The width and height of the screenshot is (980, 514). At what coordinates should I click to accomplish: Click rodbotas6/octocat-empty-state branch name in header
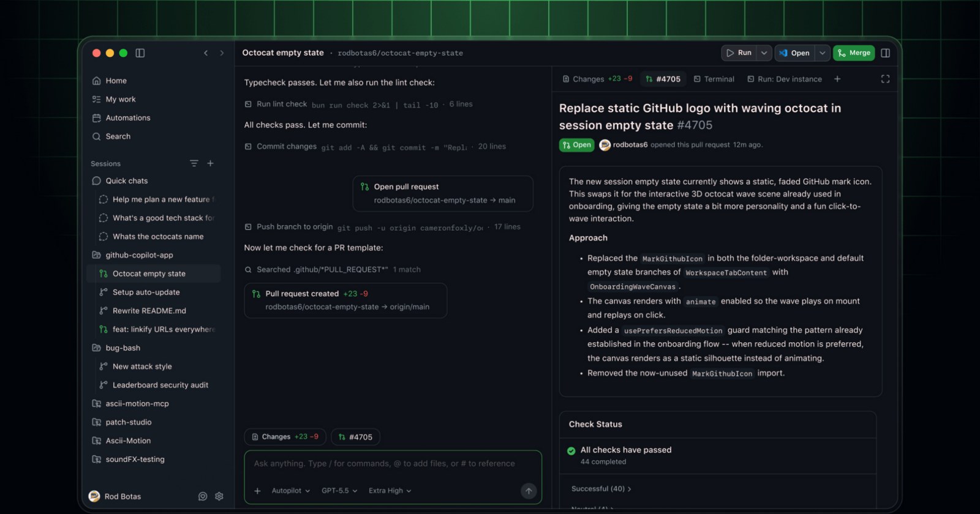click(x=400, y=53)
